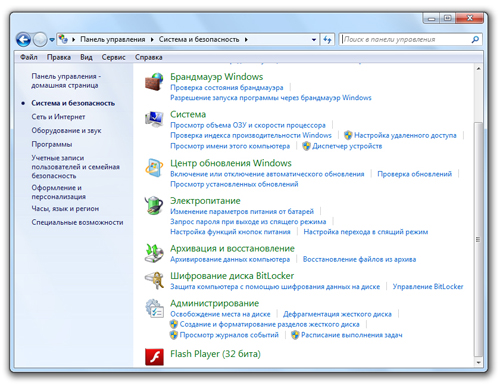The image size is (500, 385).
Task: Refresh the address bar with the arrows button
Action: tap(327, 40)
